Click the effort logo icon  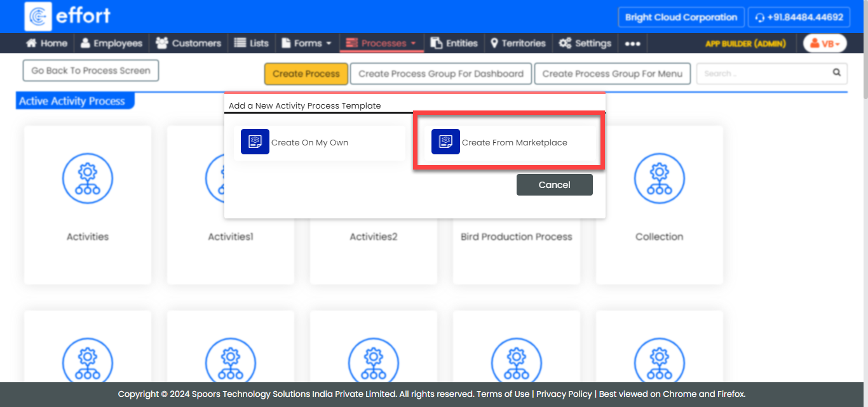[38, 17]
